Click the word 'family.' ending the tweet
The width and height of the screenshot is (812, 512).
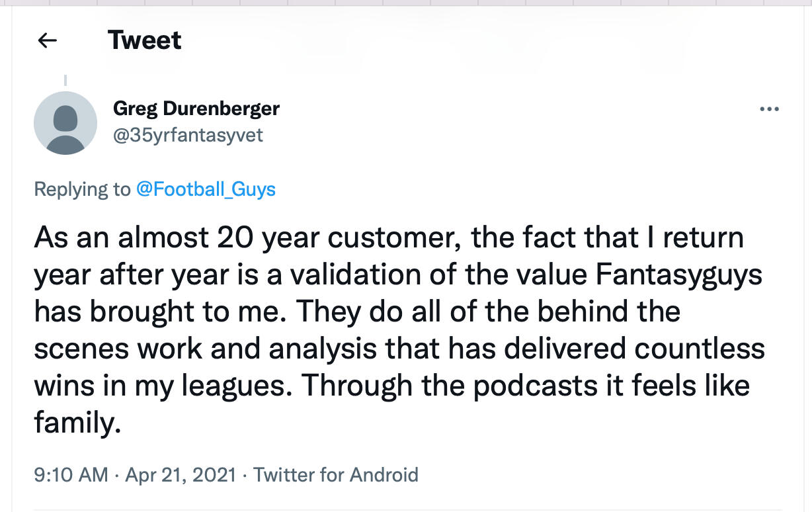tap(77, 422)
